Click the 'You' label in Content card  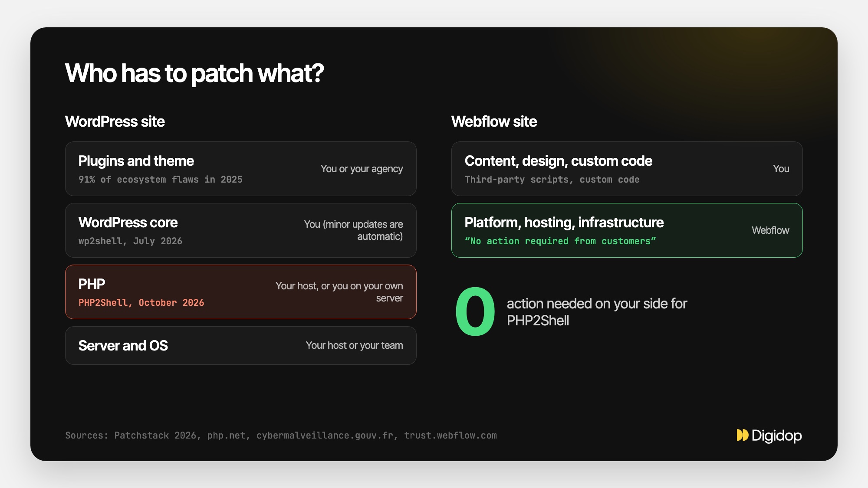pyautogui.click(x=781, y=169)
